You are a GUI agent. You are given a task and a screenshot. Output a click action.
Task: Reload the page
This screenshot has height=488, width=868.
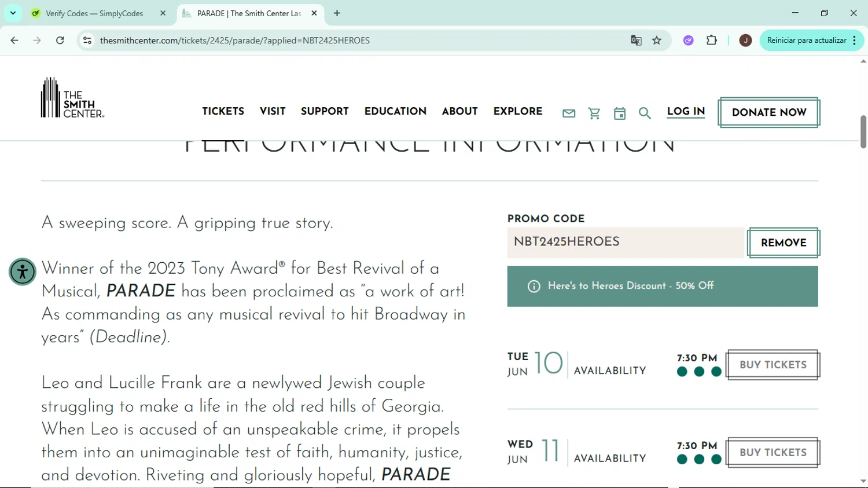(x=60, y=41)
